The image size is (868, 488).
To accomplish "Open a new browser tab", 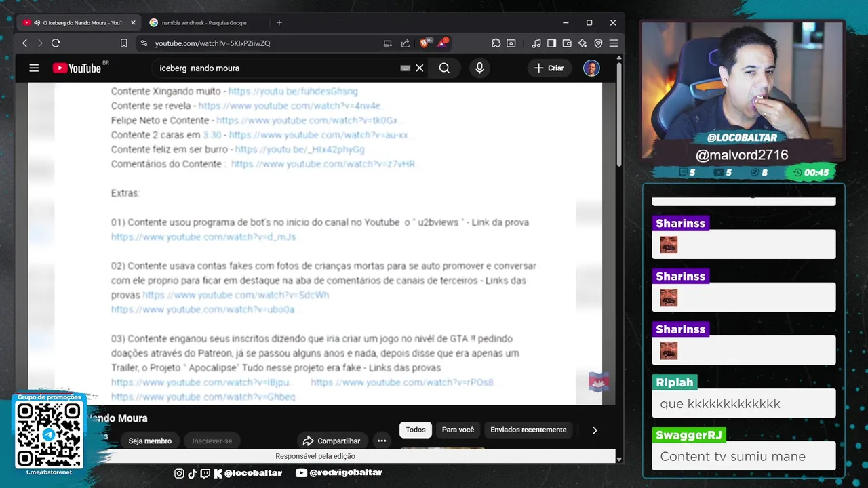I will click(x=279, y=22).
